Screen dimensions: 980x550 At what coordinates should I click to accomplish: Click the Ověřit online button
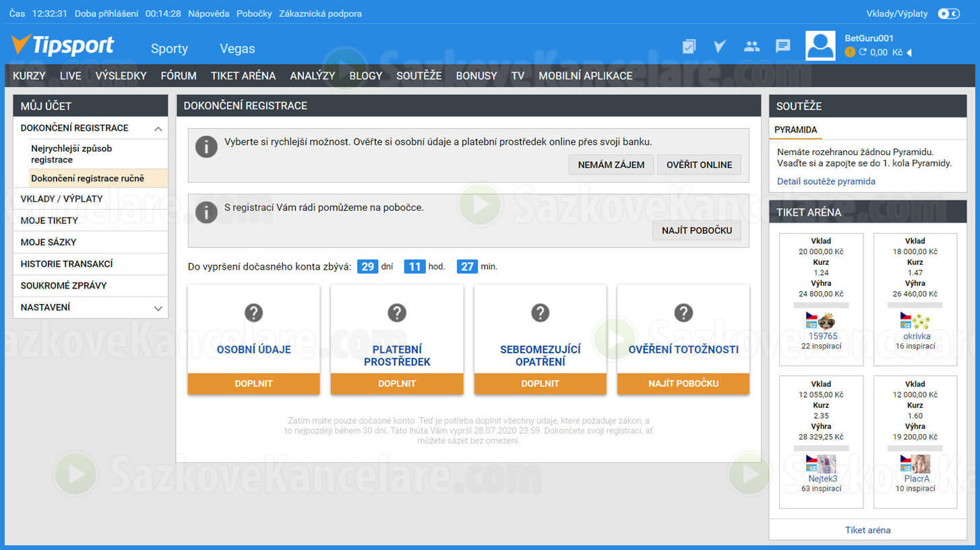699,164
